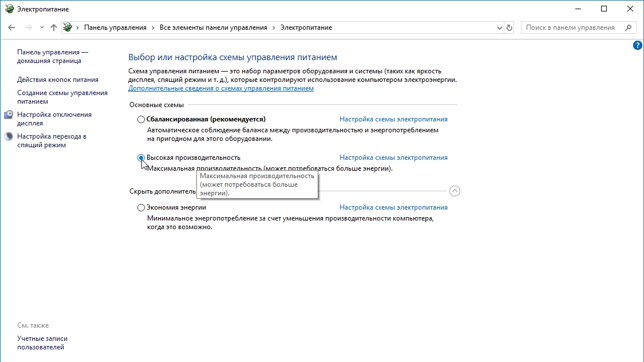Image resolution: width=644 pixels, height=362 pixels.
Task: Open Настройка отключения дисплея link
Action: tap(54, 119)
